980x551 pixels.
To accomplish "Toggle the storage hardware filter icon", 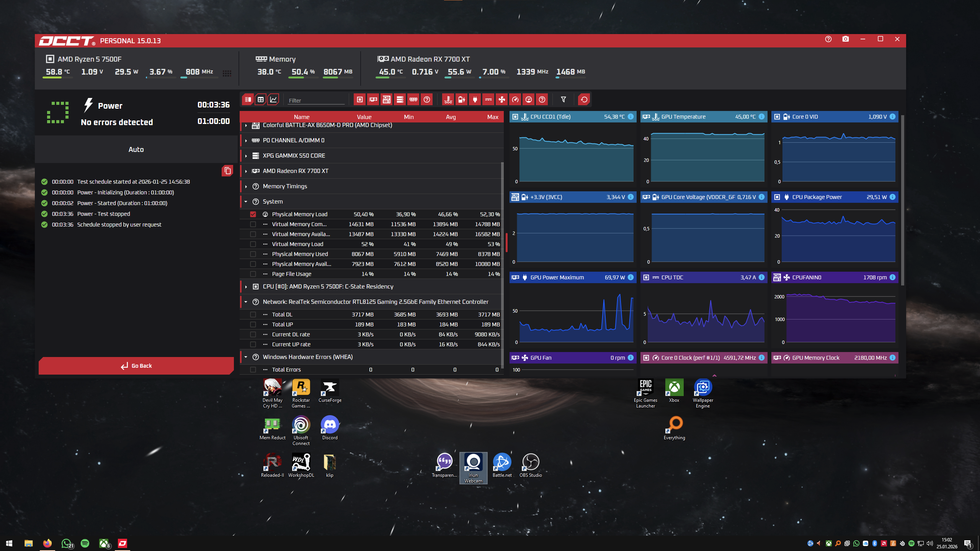I will [400, 100].
